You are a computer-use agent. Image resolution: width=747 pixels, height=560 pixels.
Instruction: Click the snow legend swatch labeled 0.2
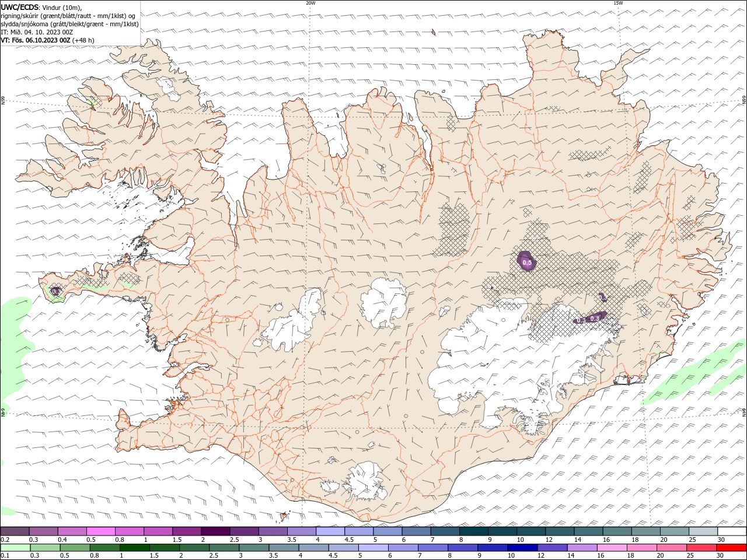(x=15, y=531)
